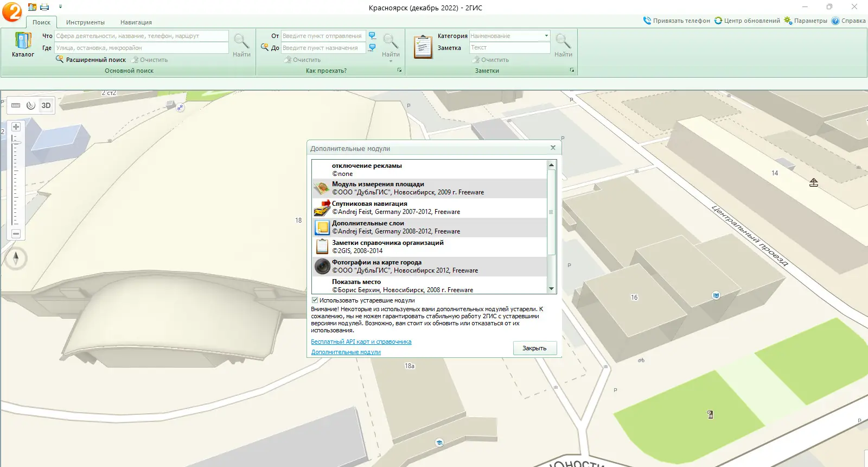868x467 pixels.
Task: Expand the Заметки group launcher
Action: 572,71
